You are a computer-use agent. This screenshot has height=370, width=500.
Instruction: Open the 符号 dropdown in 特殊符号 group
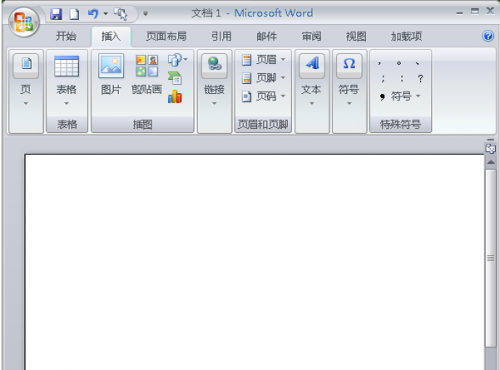[400, 97]
